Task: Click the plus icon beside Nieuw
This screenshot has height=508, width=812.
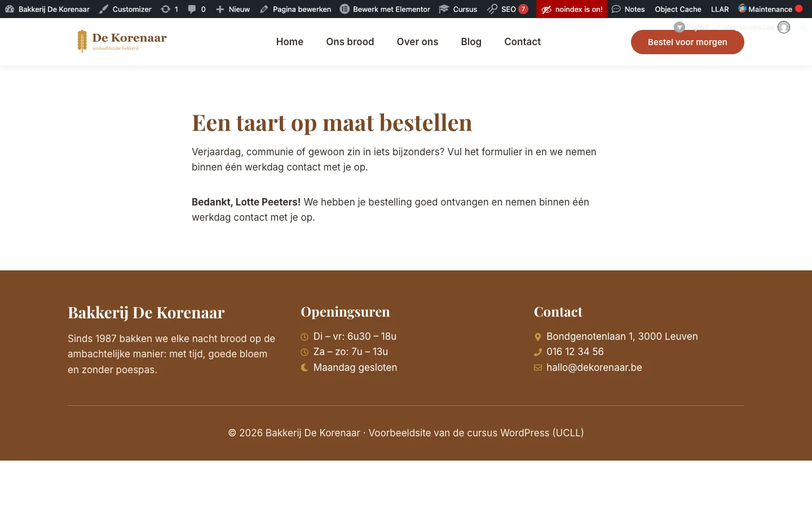Action: pos(220,9)
